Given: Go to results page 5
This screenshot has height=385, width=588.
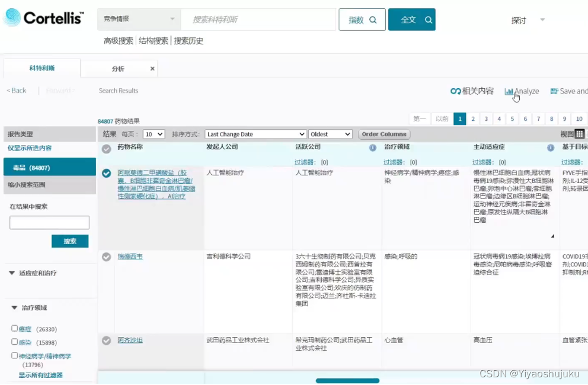Looking at the screenshot, I should pos(512,119).
